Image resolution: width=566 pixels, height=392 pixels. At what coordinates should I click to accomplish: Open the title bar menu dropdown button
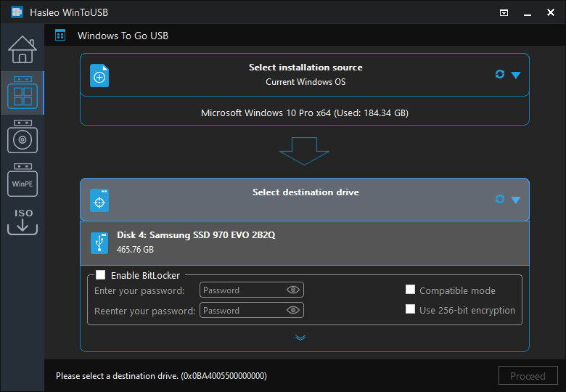pos(504,13)
